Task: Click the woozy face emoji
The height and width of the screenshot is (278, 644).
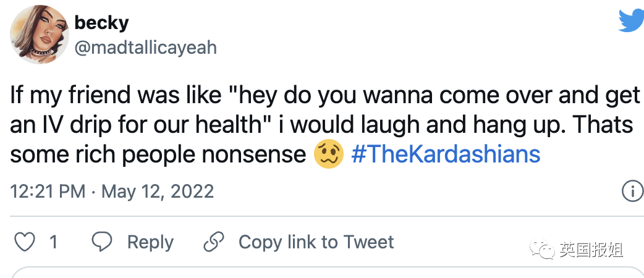Action: coord(328,154)
